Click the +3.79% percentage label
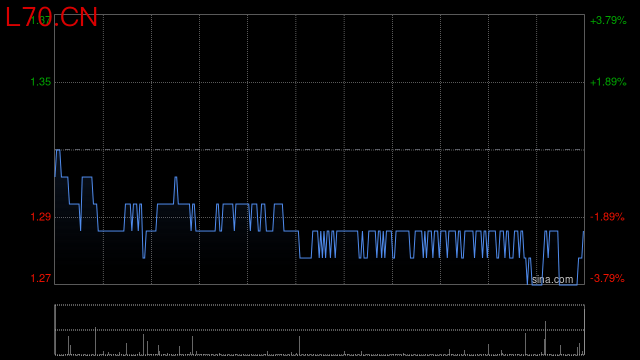This screenshot has height=360, width=640. coord(608,20)
